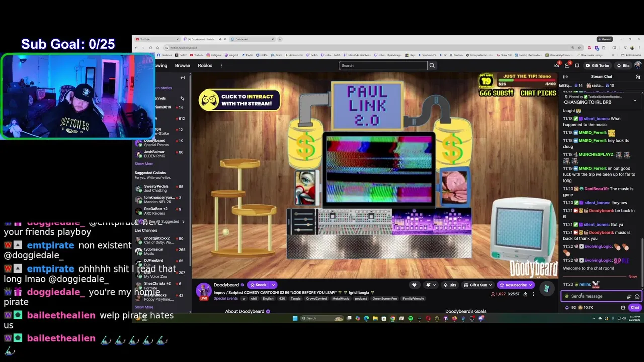This screenshot has height=362, width=644.
Task: Click the GreenScreenFun tag
Action: pos(384,299)
